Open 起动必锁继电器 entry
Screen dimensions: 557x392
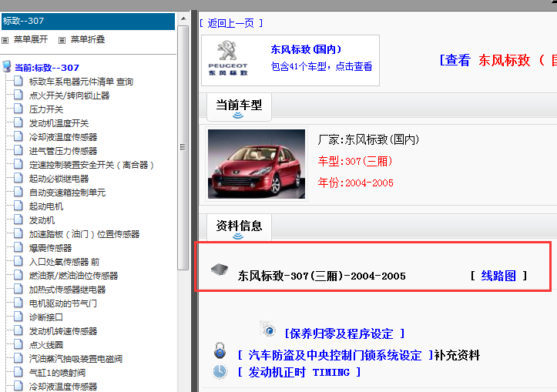pos(59,179)
